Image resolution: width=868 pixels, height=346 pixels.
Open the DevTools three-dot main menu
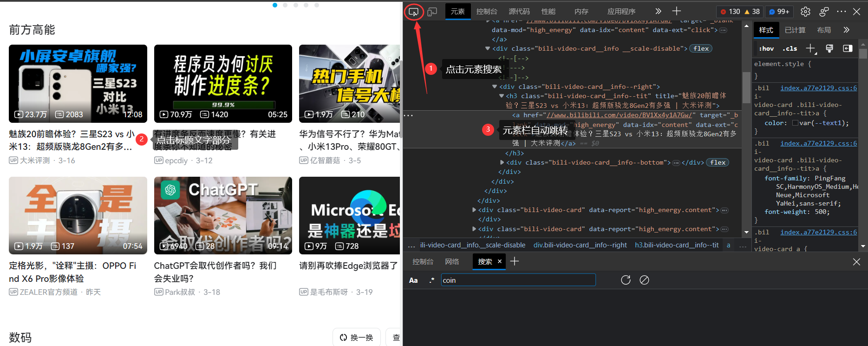(842, 12)
